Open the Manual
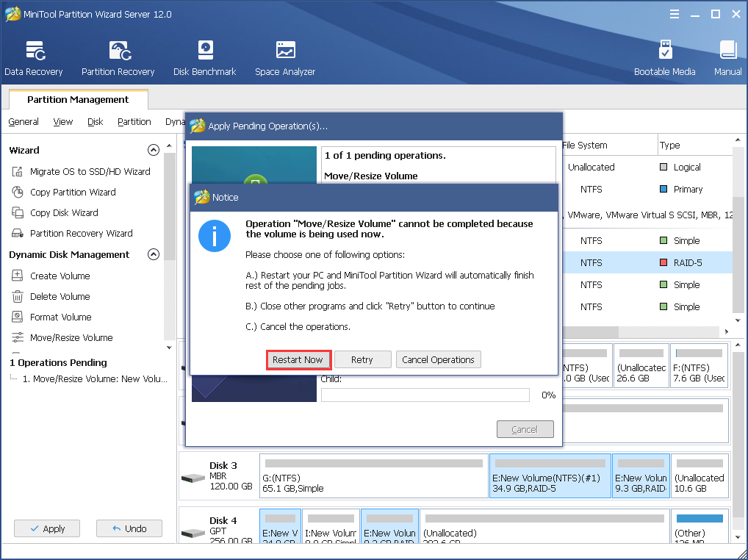Image resolution: width=748 pixels, height=560 pixels. (727, 57)
